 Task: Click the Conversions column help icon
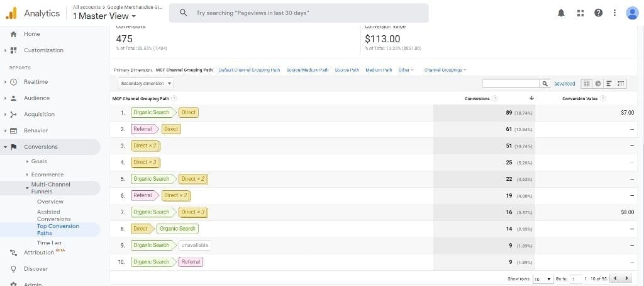495,98
